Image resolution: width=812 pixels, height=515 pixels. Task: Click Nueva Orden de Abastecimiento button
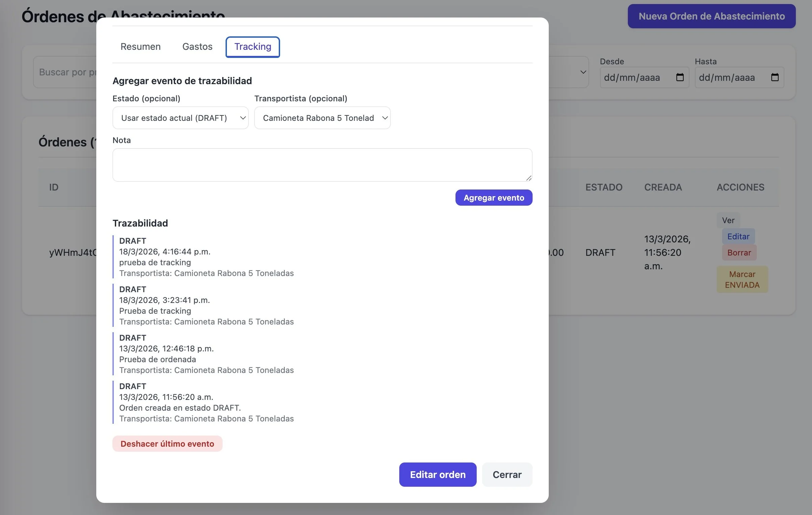pos(711,16)
